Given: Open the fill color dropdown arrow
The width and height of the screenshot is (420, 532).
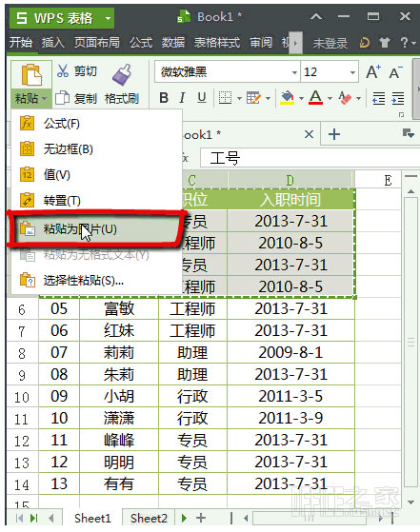Looking at the screenshot, I should (x=301, y=98).
